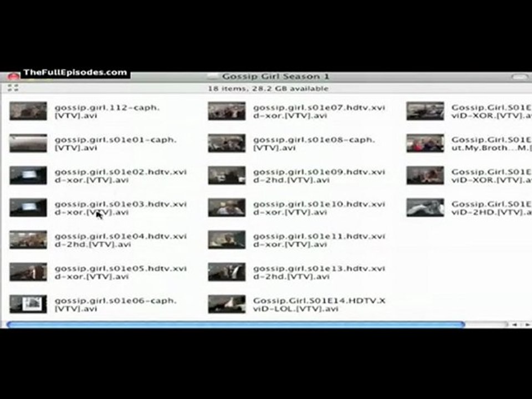This screenshot has height=399, width=532.
Task: Click the horizontal scrollbar thumb
Action: 236,325
